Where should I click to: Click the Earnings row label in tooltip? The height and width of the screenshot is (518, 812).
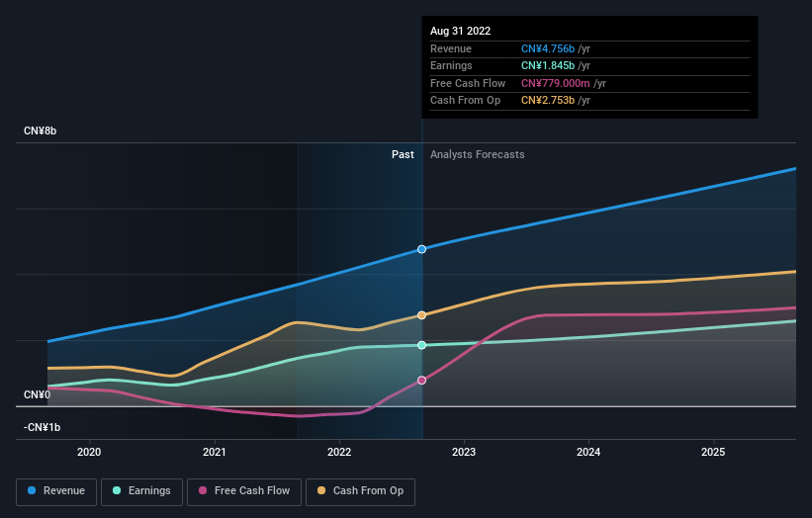(451, 65)
